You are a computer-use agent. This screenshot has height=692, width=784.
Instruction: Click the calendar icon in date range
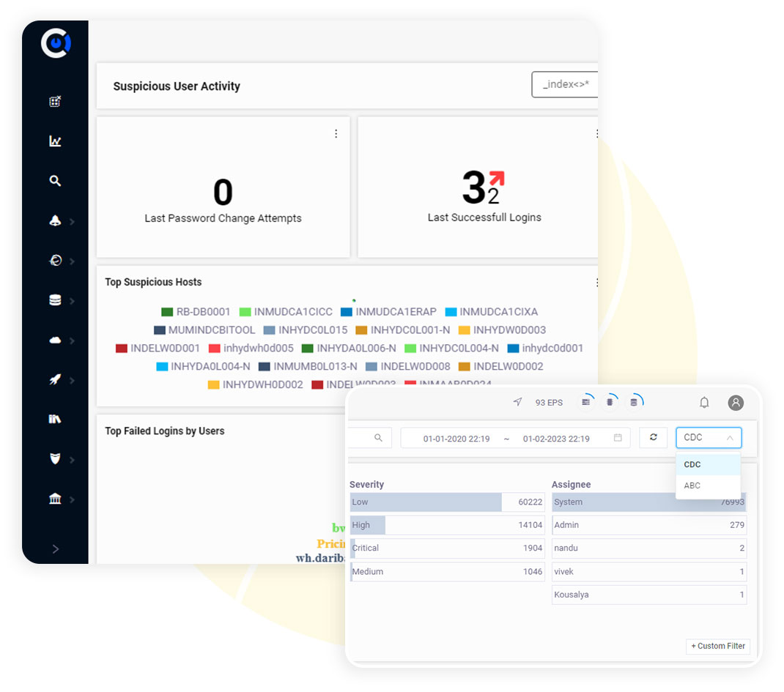(x=618, y=438)
